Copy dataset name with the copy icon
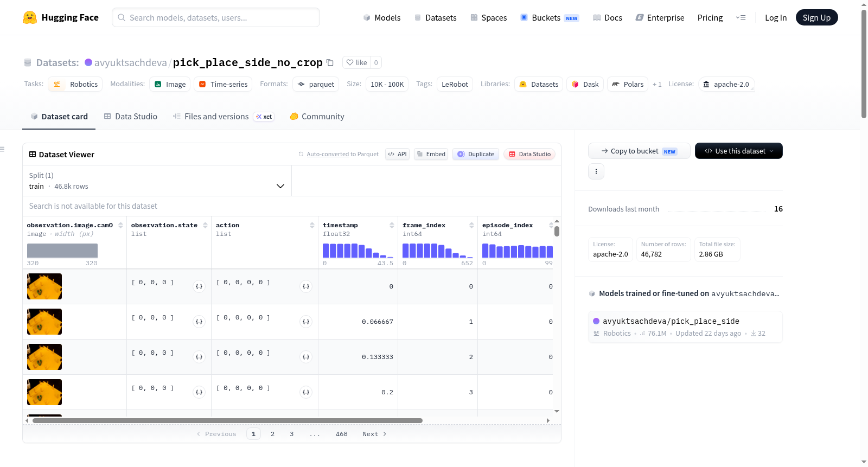Screen dimensions: 868x467 click(x=330, y=62)
